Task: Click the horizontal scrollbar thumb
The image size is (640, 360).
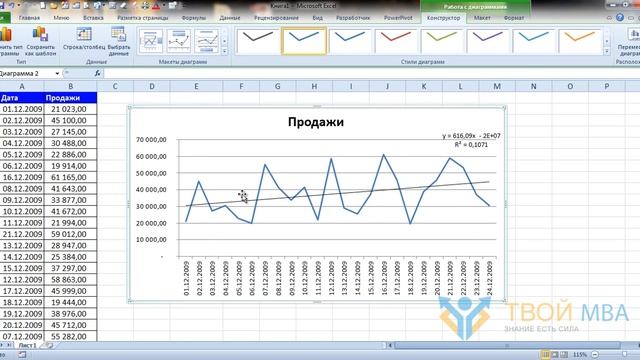Action: (507, 346)
